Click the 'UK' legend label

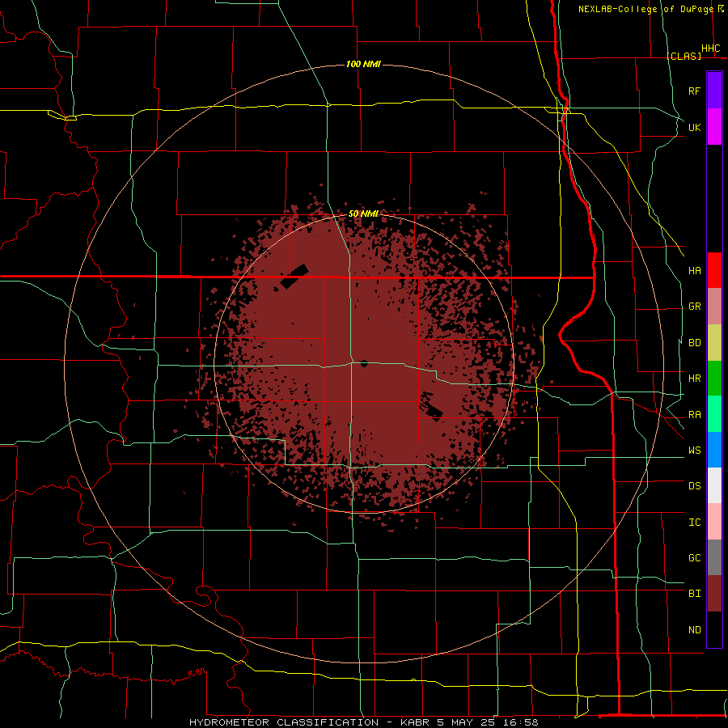tap(694, 128)
